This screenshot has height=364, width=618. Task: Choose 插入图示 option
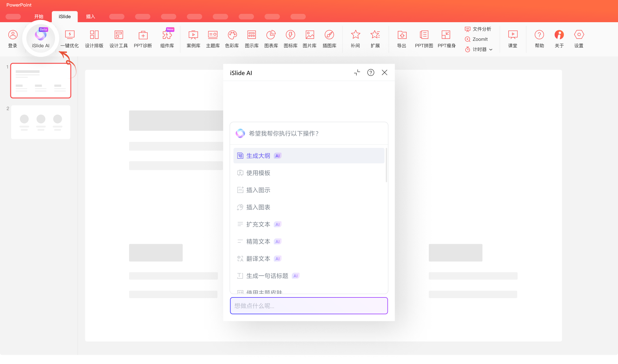(309, 190)
